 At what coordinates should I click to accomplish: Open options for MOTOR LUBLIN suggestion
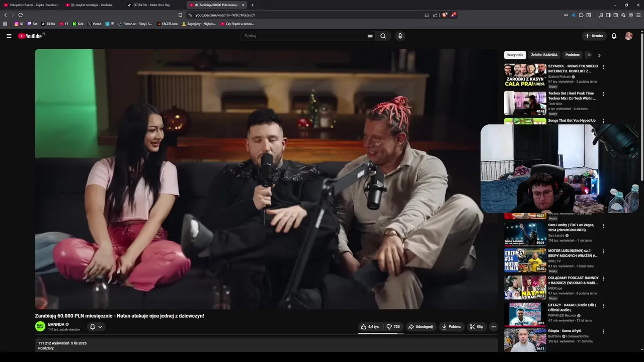point(603,251)
